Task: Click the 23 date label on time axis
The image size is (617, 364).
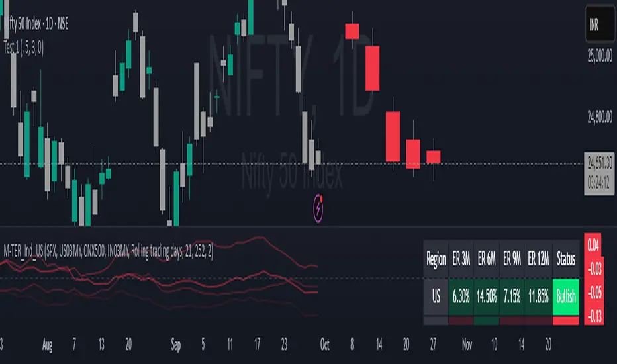Action: (x=284, y=345)
